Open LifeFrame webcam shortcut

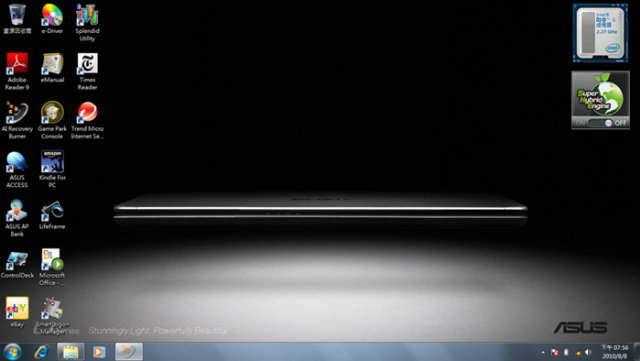[x=52, y=215]
